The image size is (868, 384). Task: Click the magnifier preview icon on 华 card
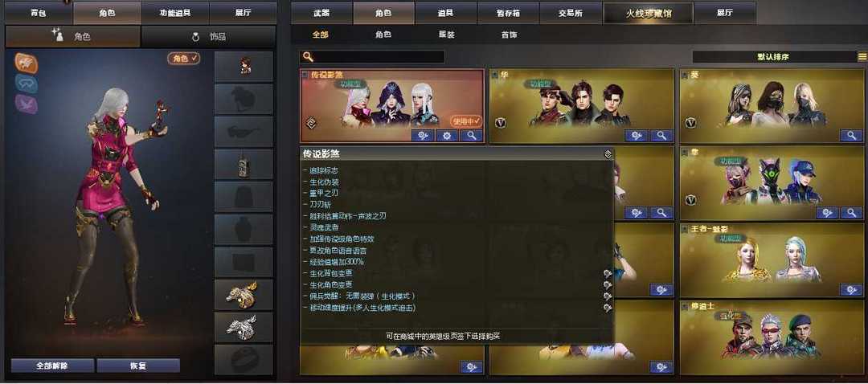(661, 136)
